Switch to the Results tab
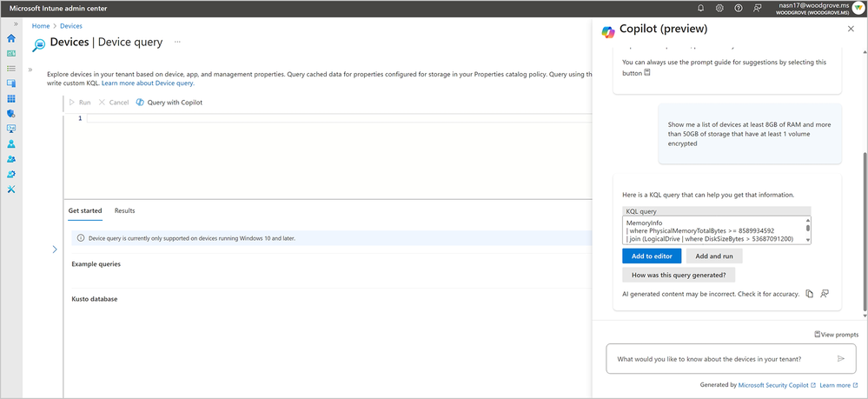The image size is (868, 399). click(124, 210)
